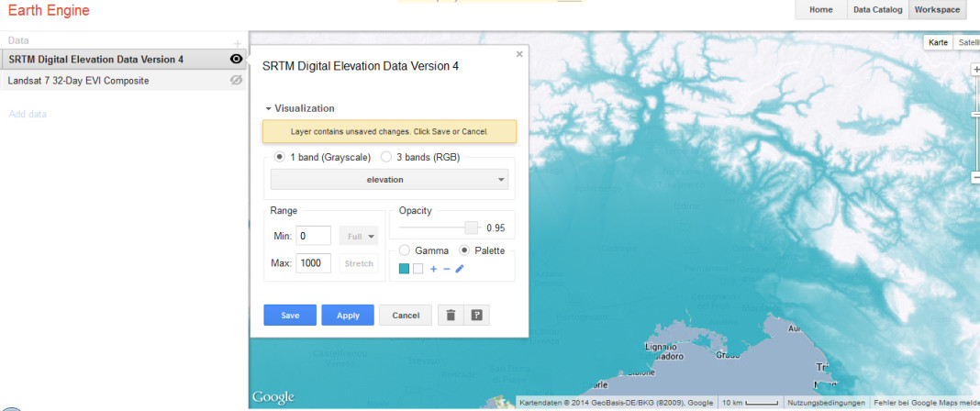
Task: Zoom out the map with minus control
Action: pyautogui.click(x=975, y=178)
